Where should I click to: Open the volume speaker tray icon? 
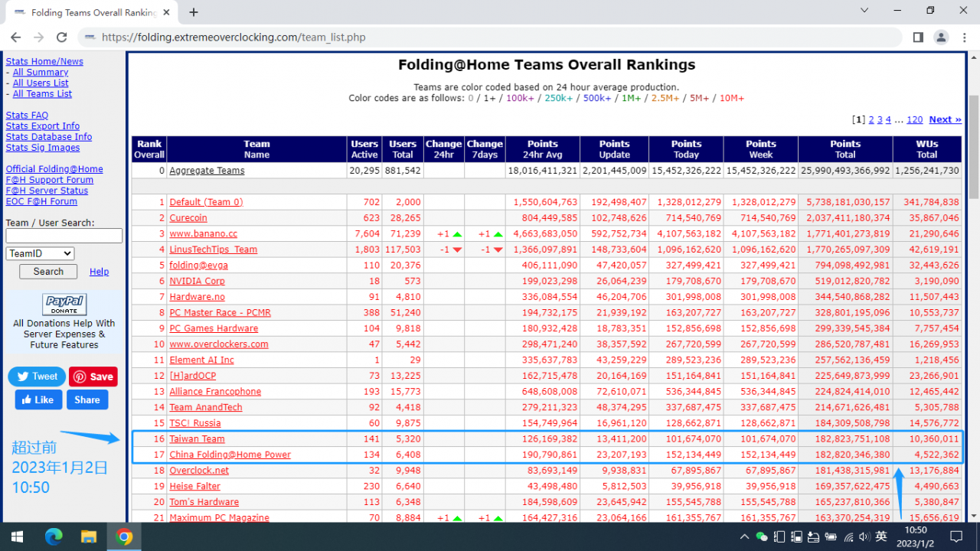point(864,537)
